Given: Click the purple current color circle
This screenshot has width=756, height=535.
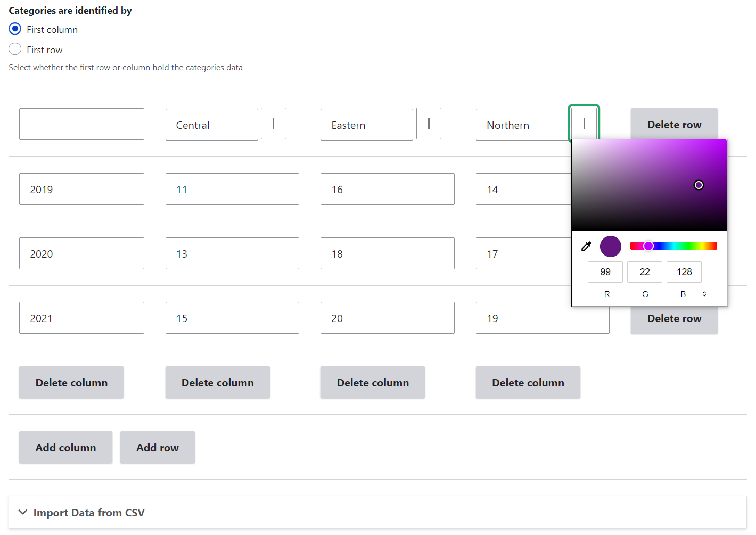Looking at the screenshot, I should point(610,246).
